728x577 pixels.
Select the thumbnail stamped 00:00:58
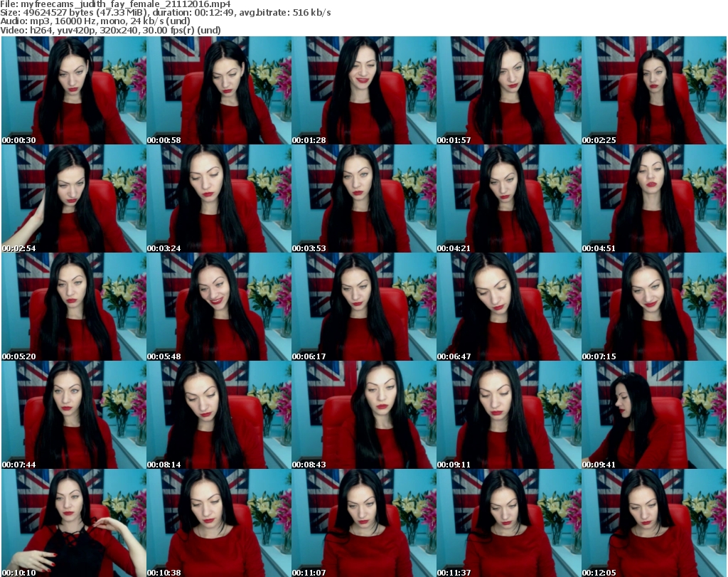[219, 90]
